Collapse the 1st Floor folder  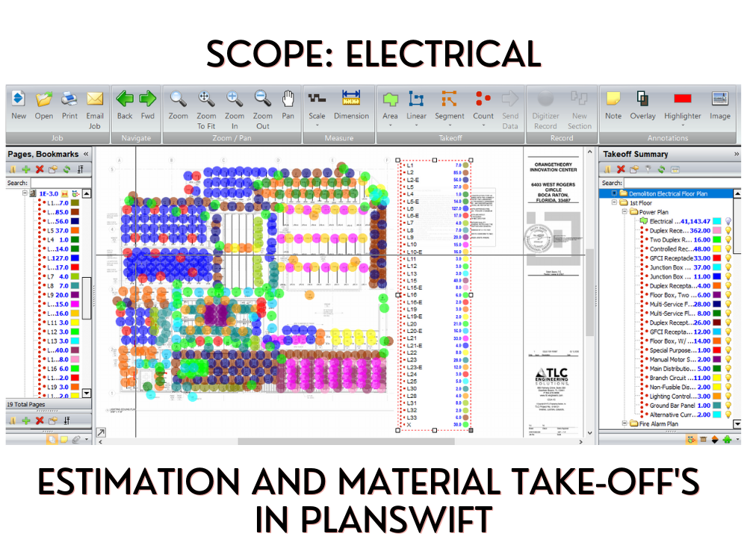point(614,202)
